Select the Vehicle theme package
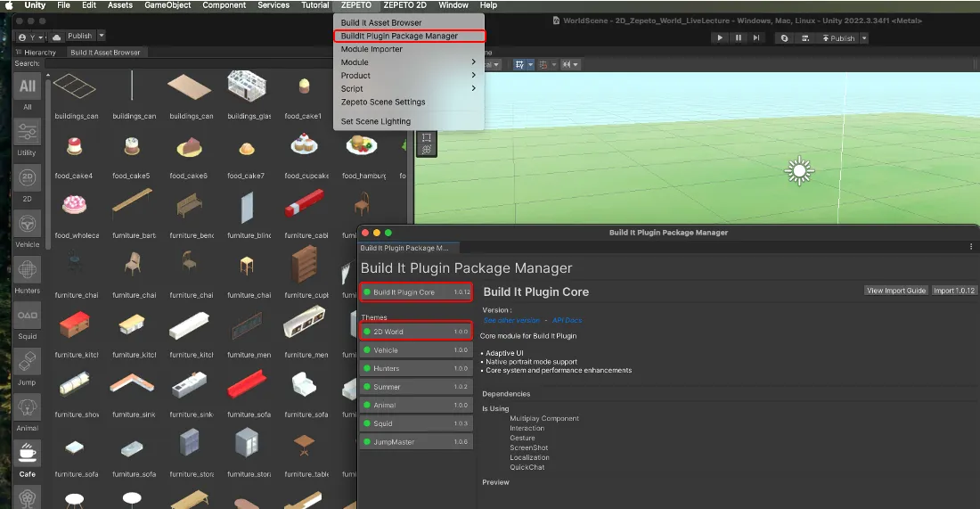The image size is (980, 509). click(416, 350)
